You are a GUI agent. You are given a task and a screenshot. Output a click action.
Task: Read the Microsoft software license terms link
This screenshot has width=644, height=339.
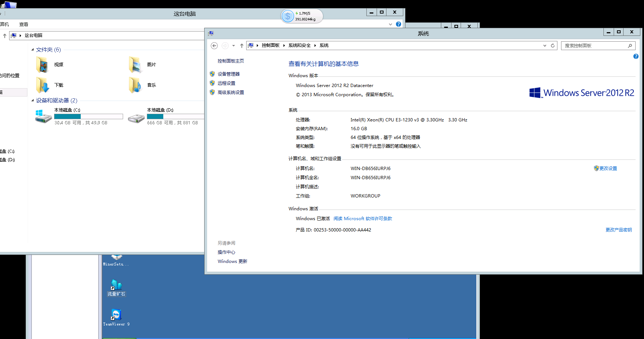pyautogui.click(x=363, y=218)
